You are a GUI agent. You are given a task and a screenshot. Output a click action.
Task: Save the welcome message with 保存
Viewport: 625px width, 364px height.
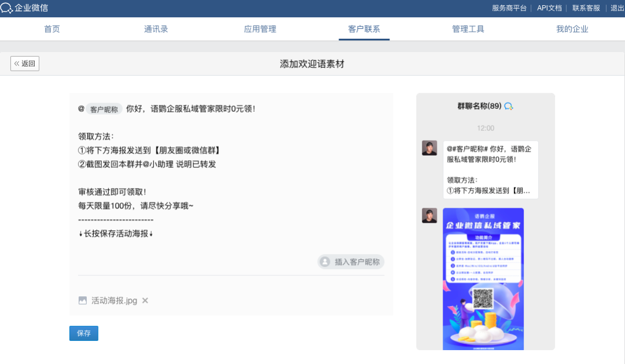pyautogui.click(x=84, y=333)
